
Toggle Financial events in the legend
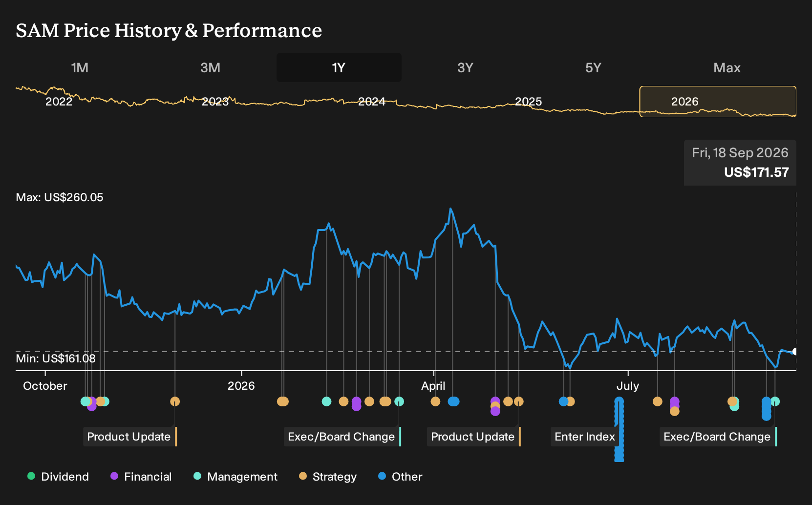pos(141,476)
